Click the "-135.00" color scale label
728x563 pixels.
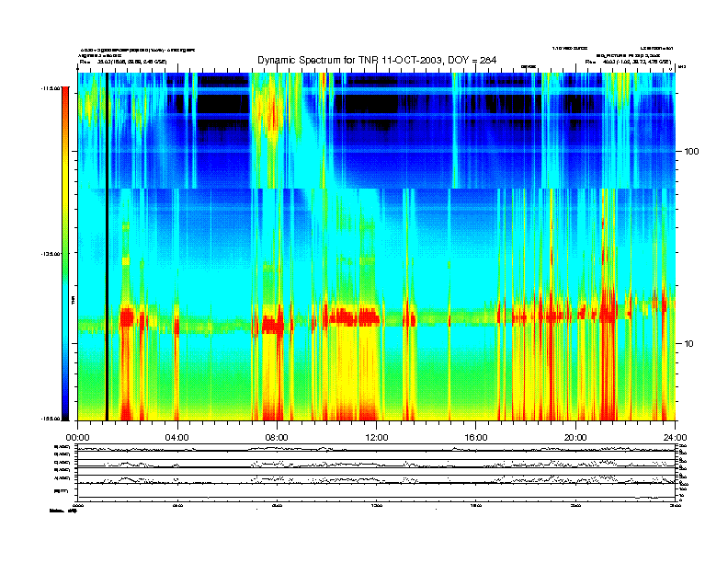coord(50,254)
